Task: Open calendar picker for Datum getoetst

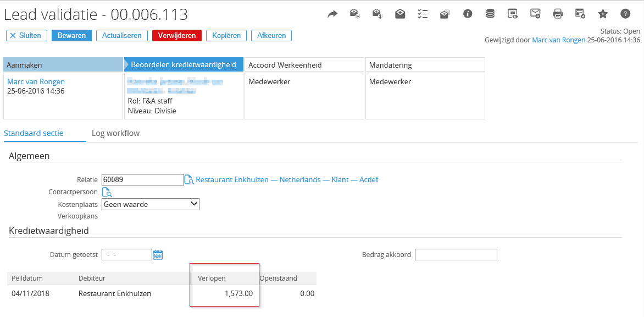Action: click(x=158, y=255)
